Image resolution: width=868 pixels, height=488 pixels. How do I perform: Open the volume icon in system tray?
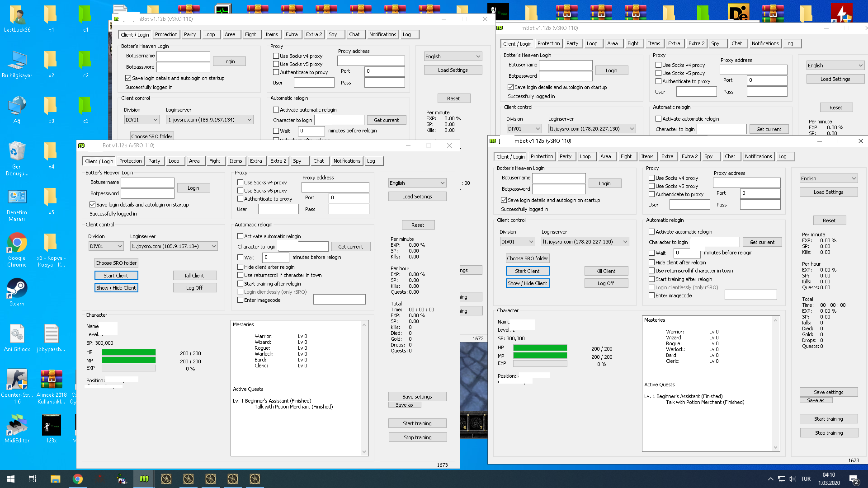(792, 479)
